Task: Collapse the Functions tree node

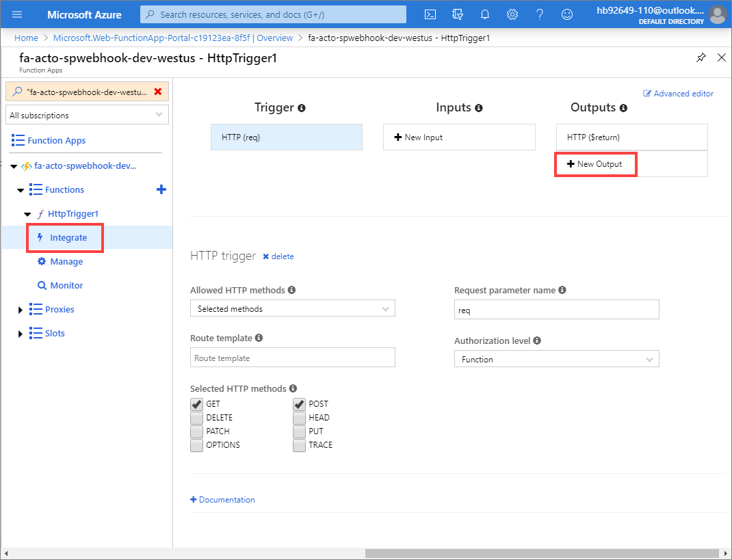Action: tap(21, 190)
